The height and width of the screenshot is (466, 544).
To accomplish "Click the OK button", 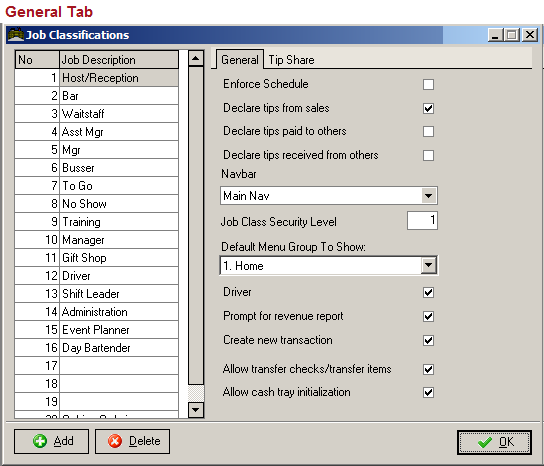I will point(494,442).
